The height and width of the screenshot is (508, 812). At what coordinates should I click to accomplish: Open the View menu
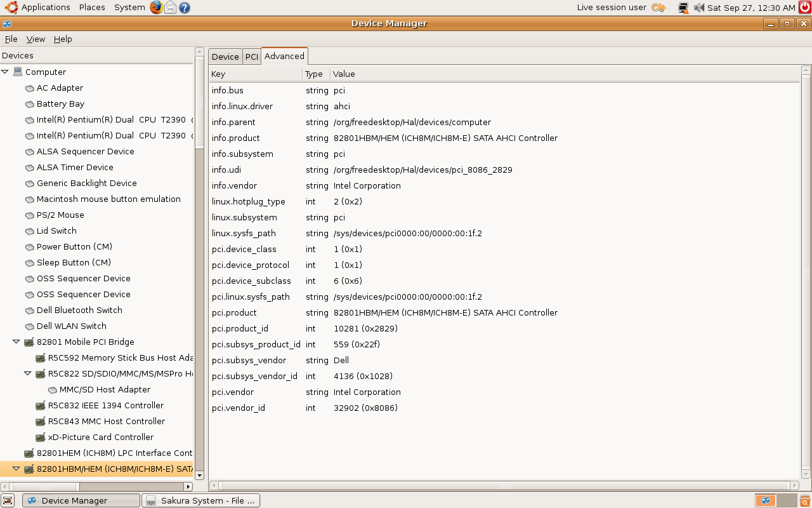click(36, 39)
